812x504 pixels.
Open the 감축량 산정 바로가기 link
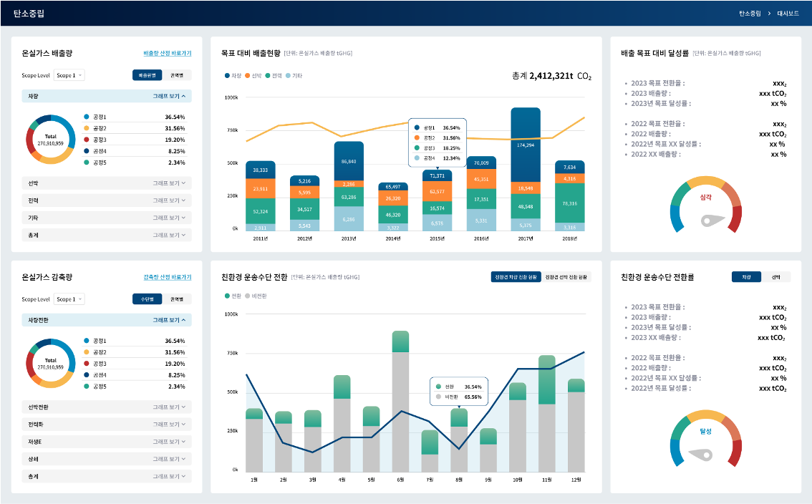167,277
